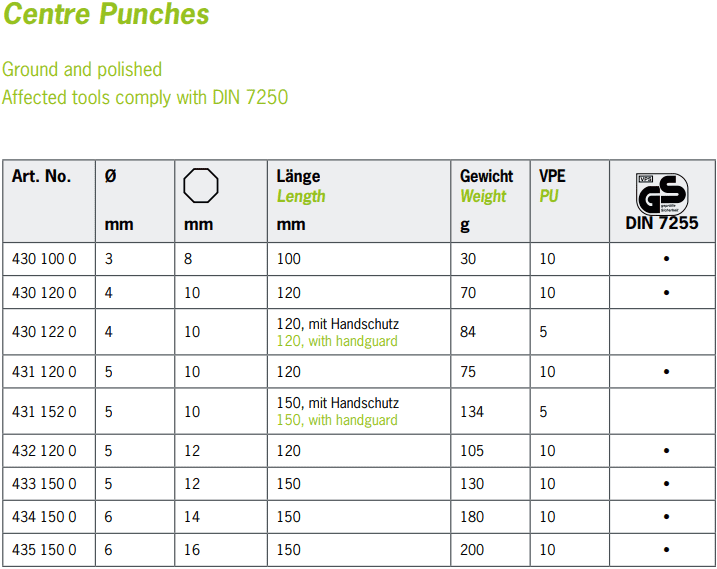Select the Art. No. column header

coord(42,176)
